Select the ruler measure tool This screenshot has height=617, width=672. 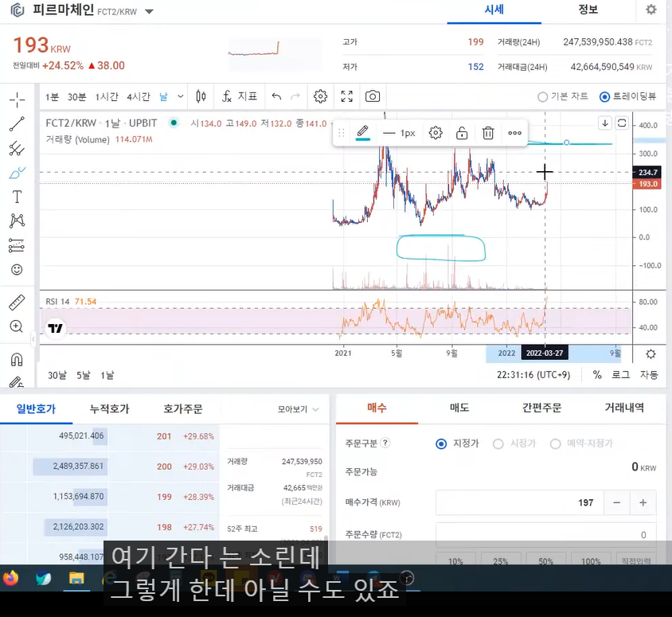(x=17, y=303)
